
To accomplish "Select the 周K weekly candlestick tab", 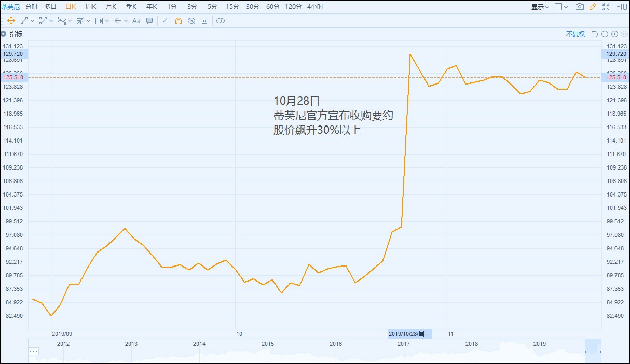I will 91,7.
